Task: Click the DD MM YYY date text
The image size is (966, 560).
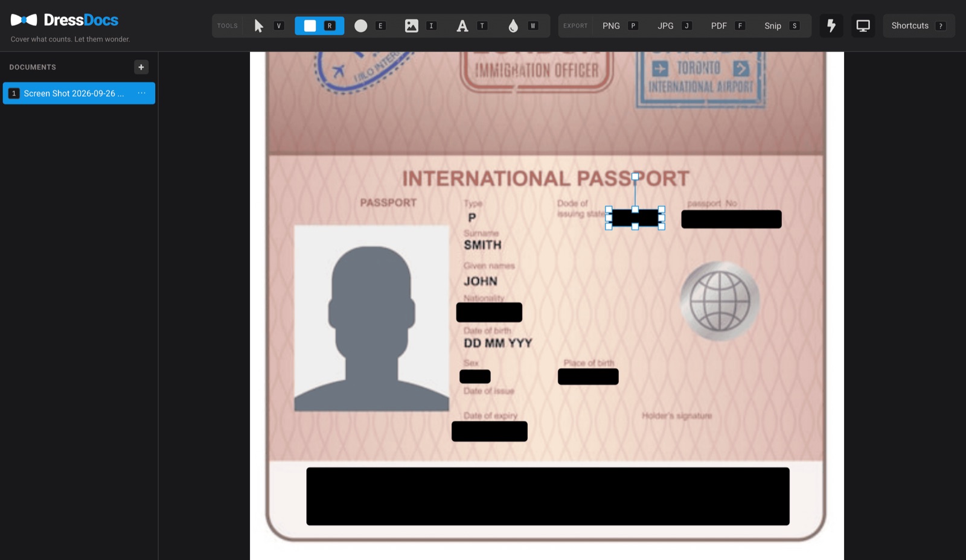Action: (497, 343)
